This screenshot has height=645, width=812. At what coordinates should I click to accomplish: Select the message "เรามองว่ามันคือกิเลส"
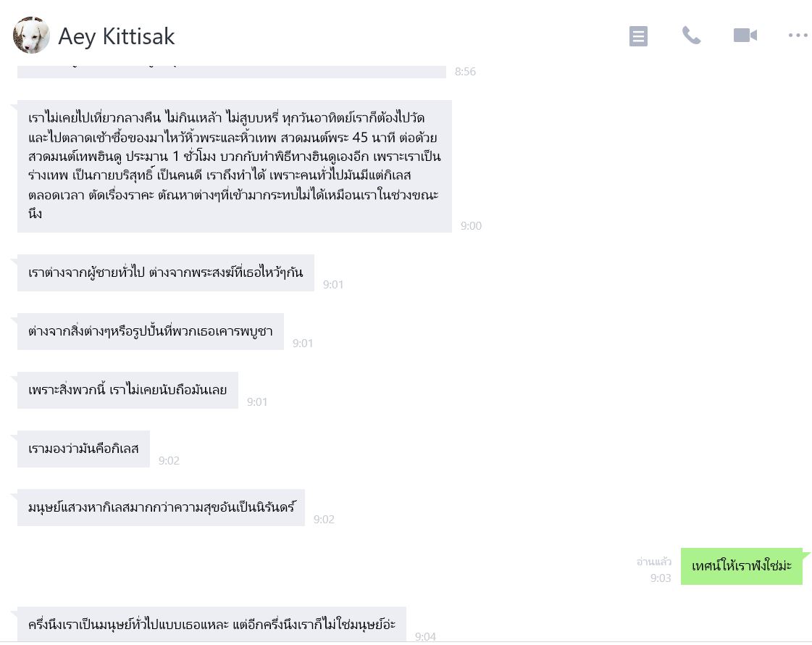tap(83, 449)
